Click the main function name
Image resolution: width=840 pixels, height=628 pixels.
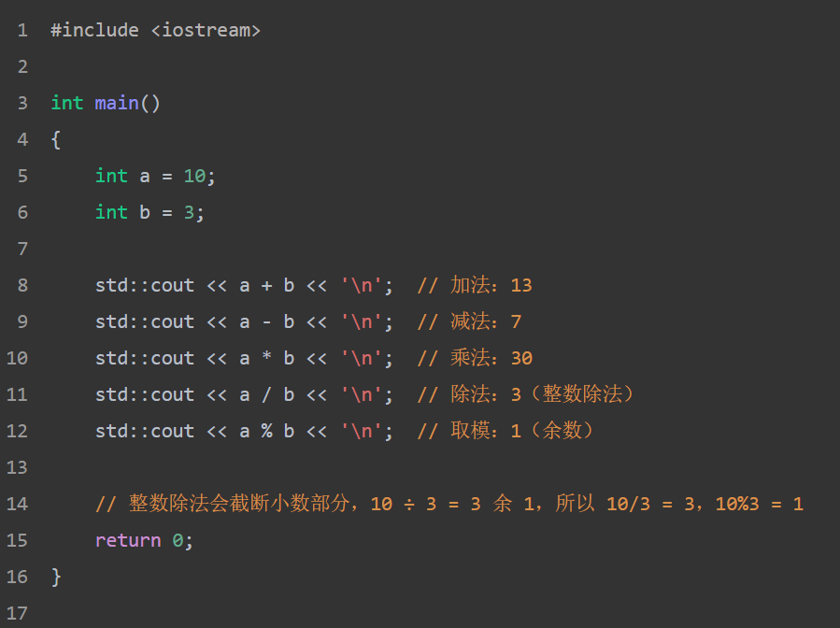point(117,103)
